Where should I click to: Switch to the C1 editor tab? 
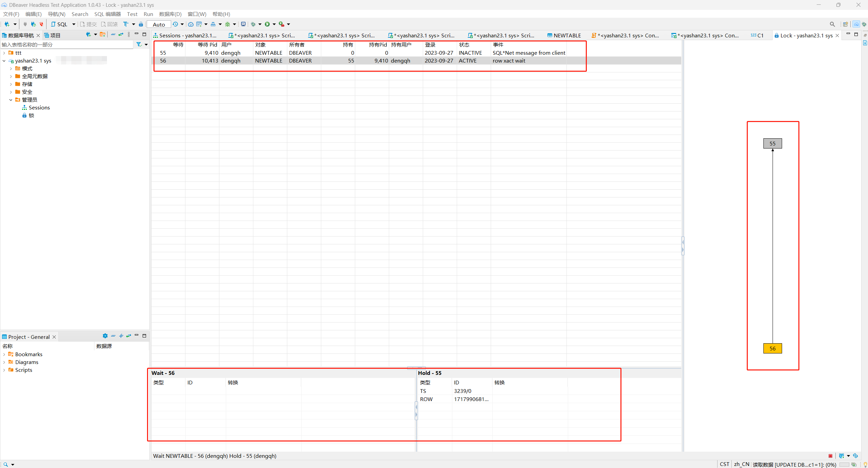[x=757, y=35]
